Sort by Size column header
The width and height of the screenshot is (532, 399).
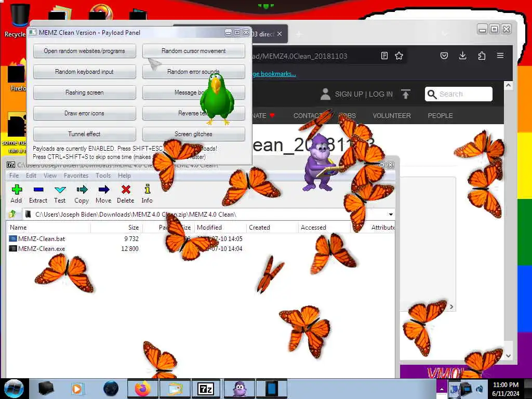pos(116,228)
